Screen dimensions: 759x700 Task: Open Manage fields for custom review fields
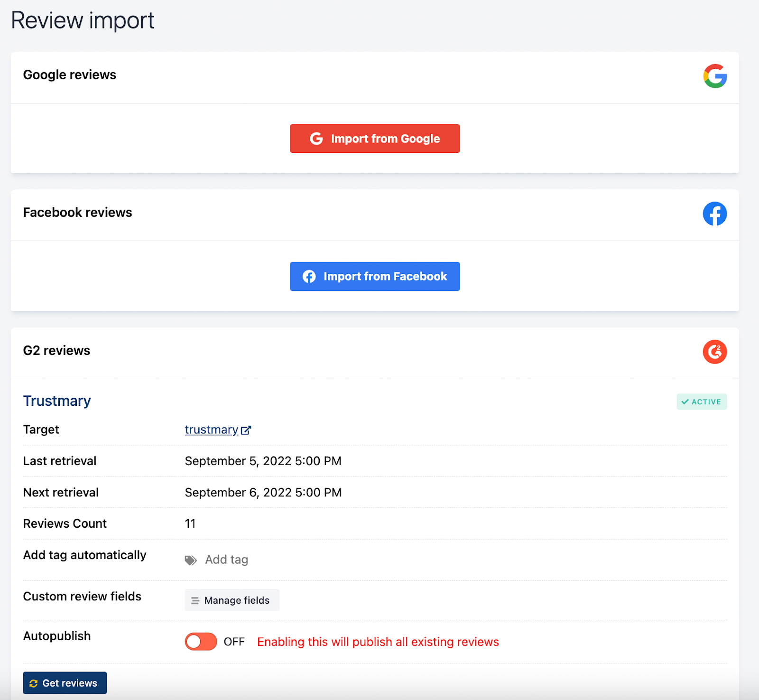(x=232, y=600)
